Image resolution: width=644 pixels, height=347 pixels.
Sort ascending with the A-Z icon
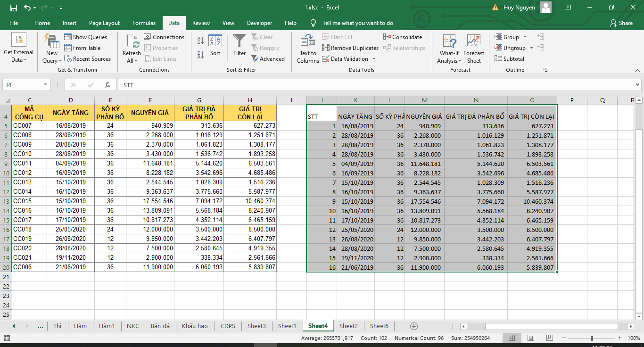pyautogui.click(x=200, y=41)
